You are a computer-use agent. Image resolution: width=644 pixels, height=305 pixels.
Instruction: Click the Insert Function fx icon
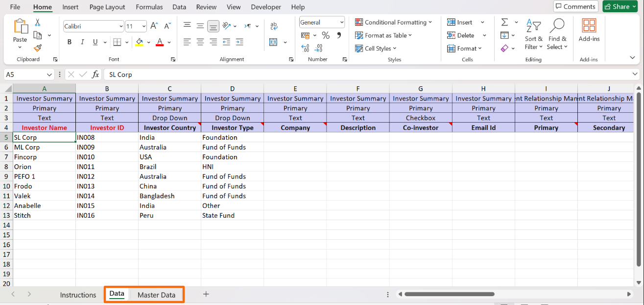tap(95, 75)
